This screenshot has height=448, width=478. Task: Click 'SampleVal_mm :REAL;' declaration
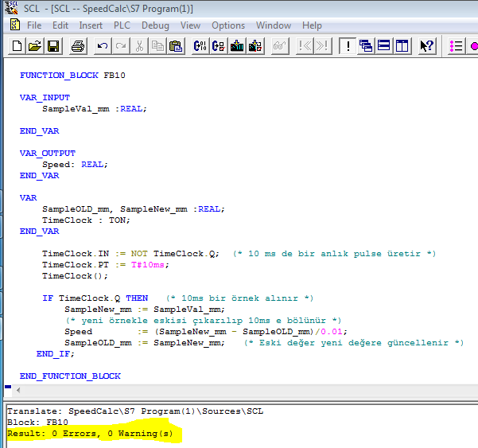(x=95, y=109)
